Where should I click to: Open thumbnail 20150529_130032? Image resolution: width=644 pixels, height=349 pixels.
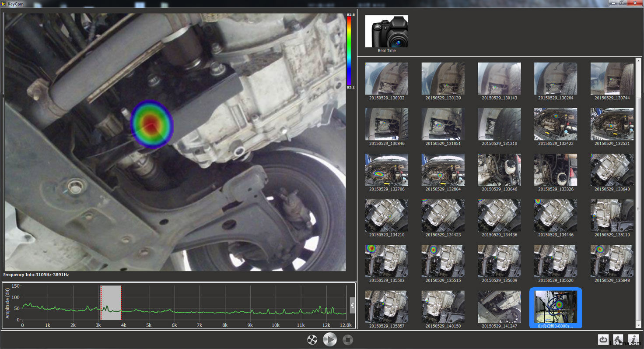tap(386, 78)
